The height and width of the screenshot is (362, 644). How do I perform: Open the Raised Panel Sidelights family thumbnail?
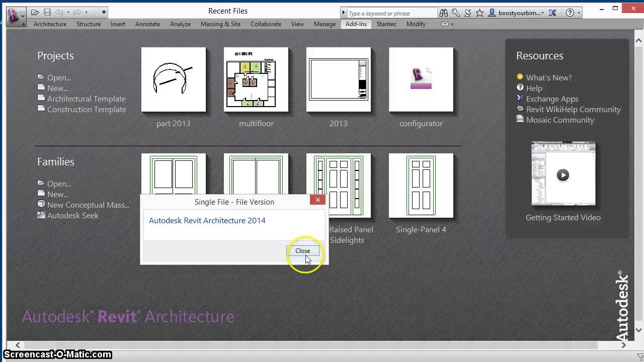tap(339, 186)
